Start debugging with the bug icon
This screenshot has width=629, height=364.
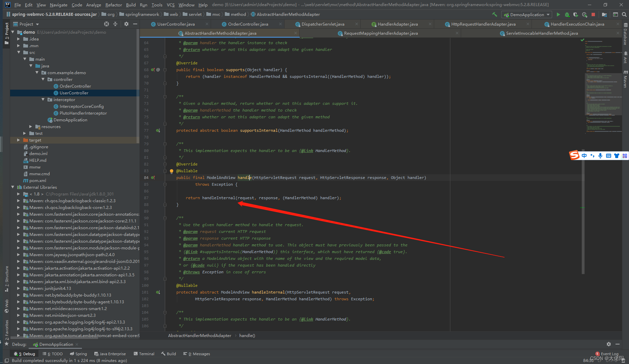[x=567, y=14]
